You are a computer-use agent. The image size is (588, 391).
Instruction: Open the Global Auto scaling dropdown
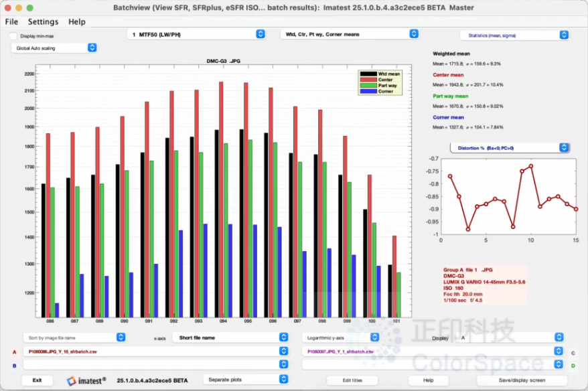pos(54,48)
